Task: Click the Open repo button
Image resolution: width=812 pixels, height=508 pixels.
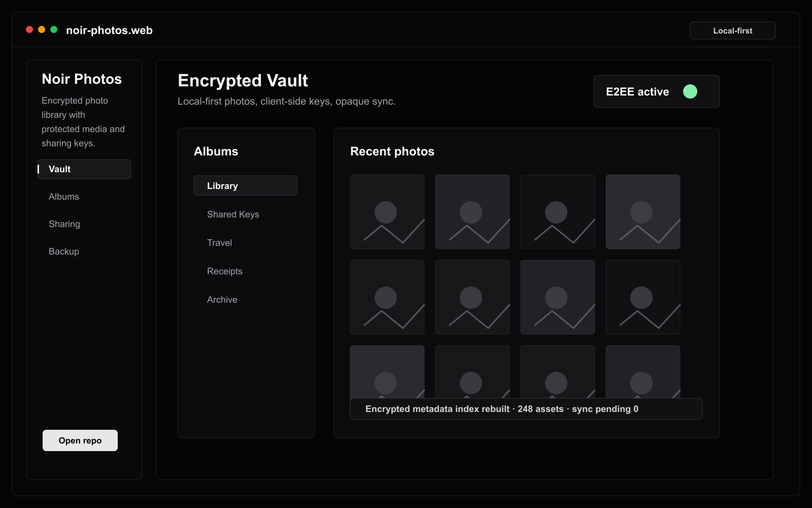Action: point(80,440)
